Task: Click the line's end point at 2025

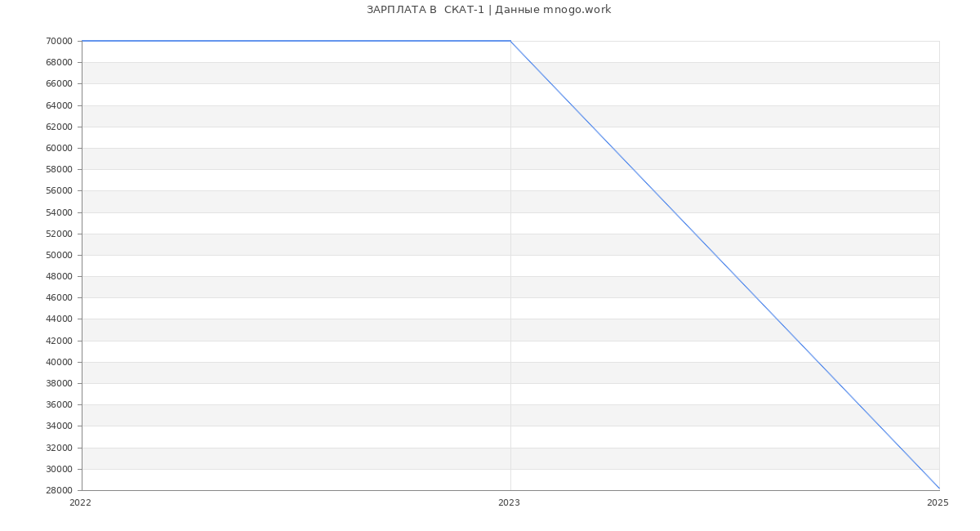Action: click(x=939, y=489)
